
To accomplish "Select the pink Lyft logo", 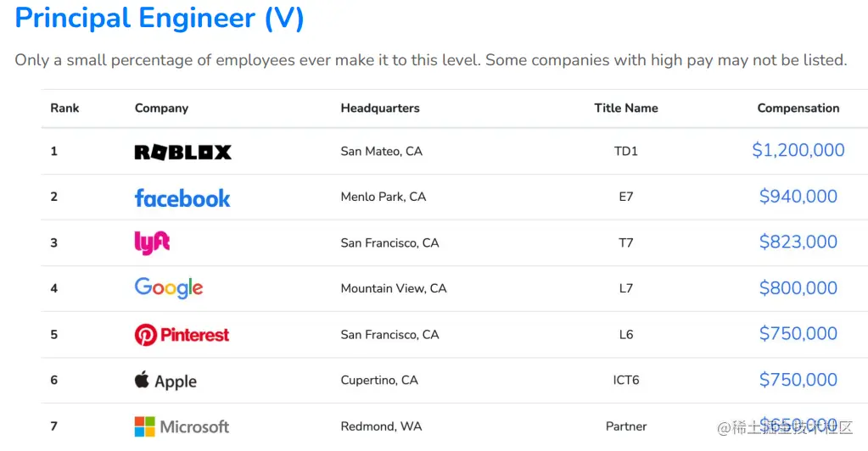I will click(x=152, y=243).
